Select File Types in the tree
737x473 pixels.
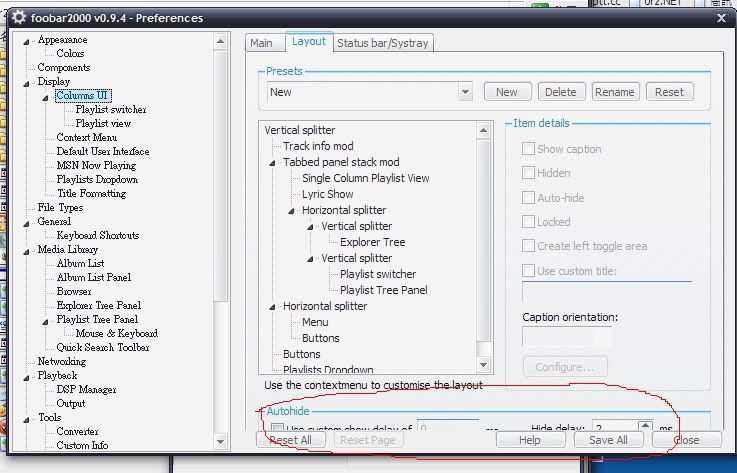pos(60,207)
